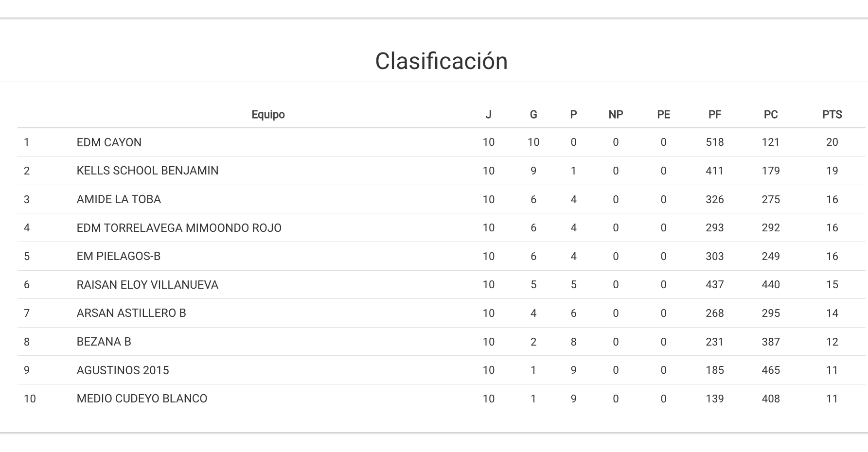Click the NP column header
The height and width of the screenshot is (452, 868).
coord(615,115)
